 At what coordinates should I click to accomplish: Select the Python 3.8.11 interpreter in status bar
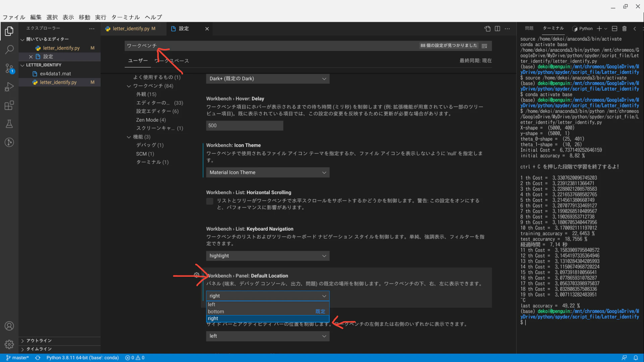(83, 358)
